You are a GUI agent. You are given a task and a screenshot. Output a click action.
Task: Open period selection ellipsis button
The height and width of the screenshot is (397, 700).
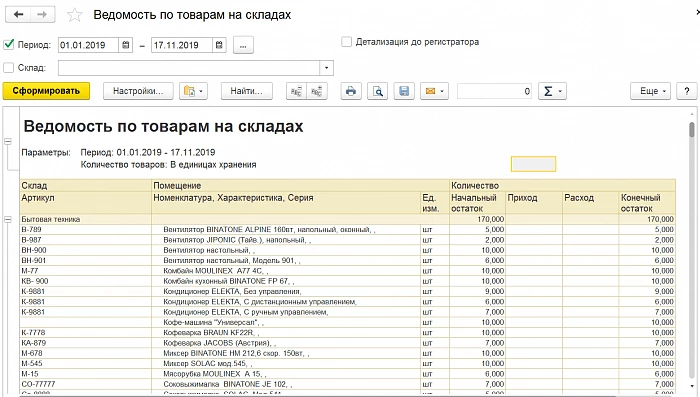pyautogui.click(x=243, y=45)
